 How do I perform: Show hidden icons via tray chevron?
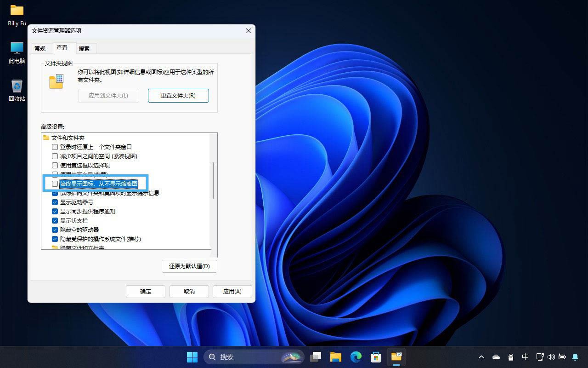[481, 357]
